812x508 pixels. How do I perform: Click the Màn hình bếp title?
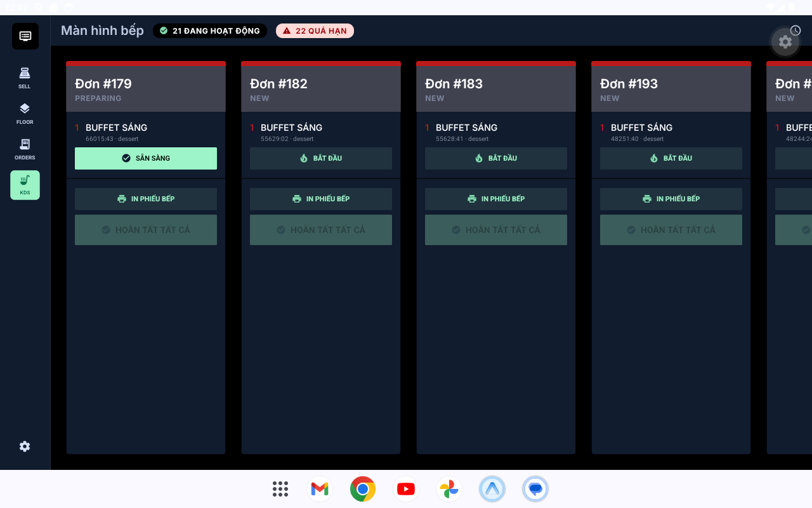[x=102, y=30]
